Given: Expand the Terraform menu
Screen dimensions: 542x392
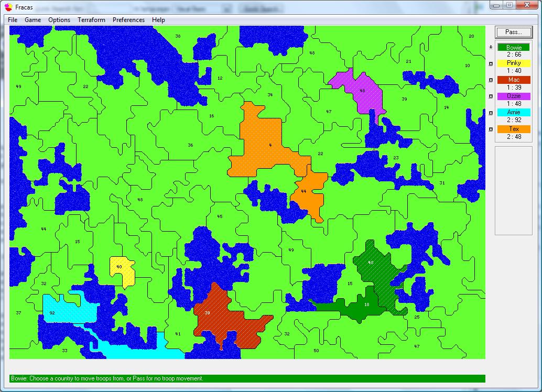Looking at the screenshot, I should (91, 20).
